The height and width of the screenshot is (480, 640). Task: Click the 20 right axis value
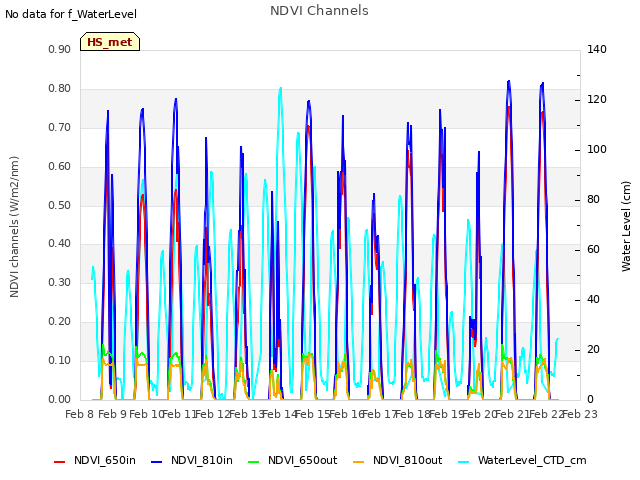pos(593,350)
